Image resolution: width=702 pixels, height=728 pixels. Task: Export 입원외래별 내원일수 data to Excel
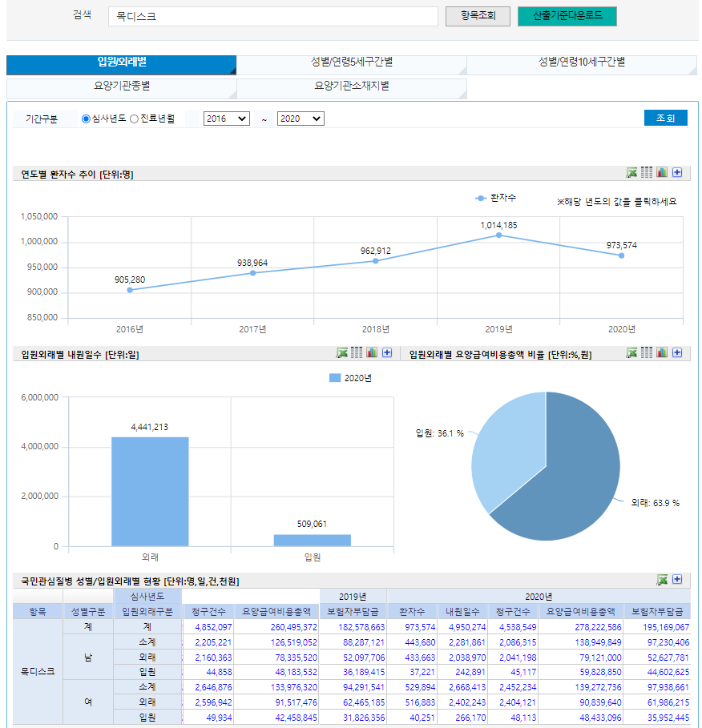[341, 353]
